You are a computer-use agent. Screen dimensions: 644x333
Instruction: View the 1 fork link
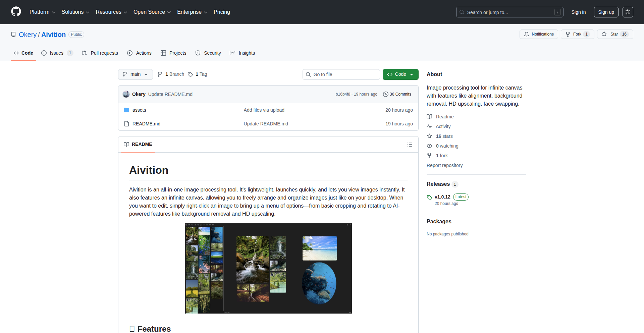(442, 156)
